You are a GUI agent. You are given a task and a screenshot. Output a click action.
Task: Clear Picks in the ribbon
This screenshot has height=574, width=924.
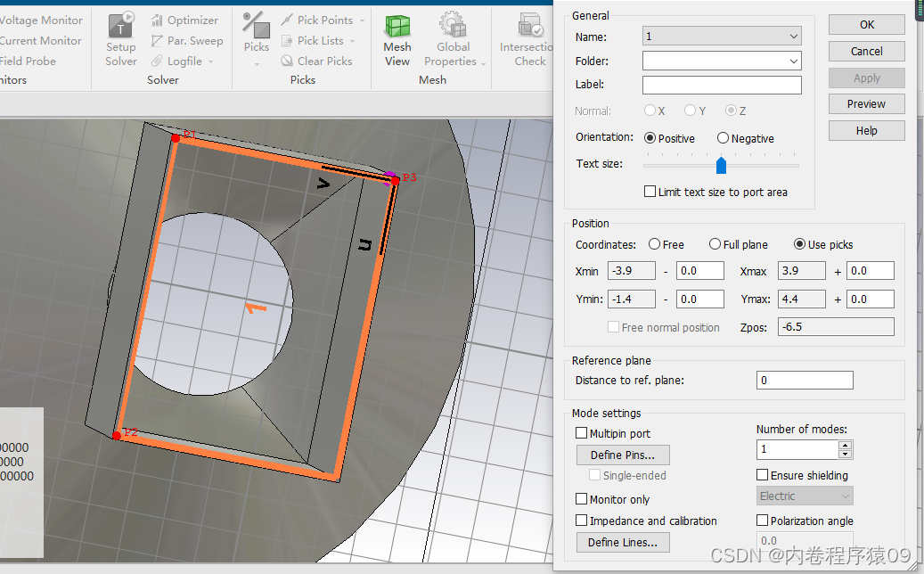[316, 61]
